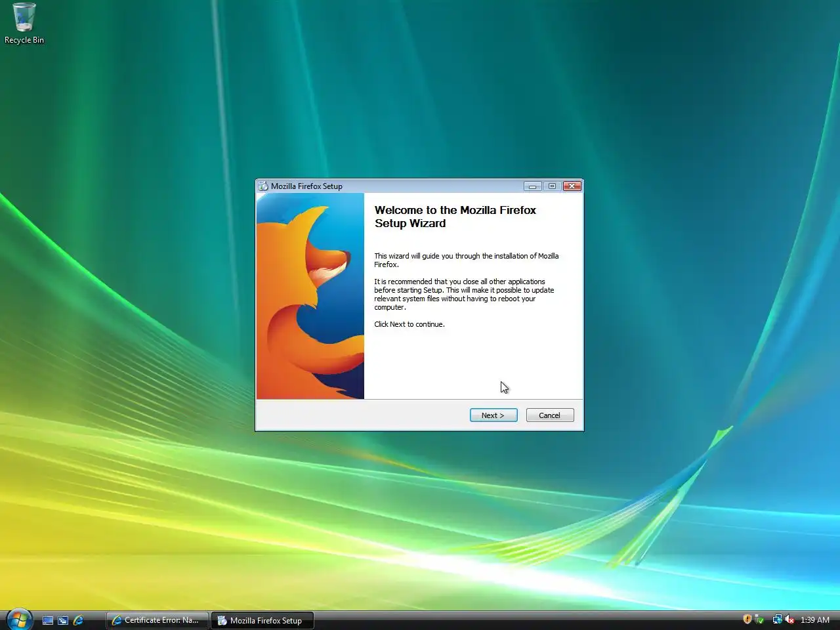Click Safely Remove Hardware tray icon
This screenshot has width=840, height=630.
click(759, 619)
